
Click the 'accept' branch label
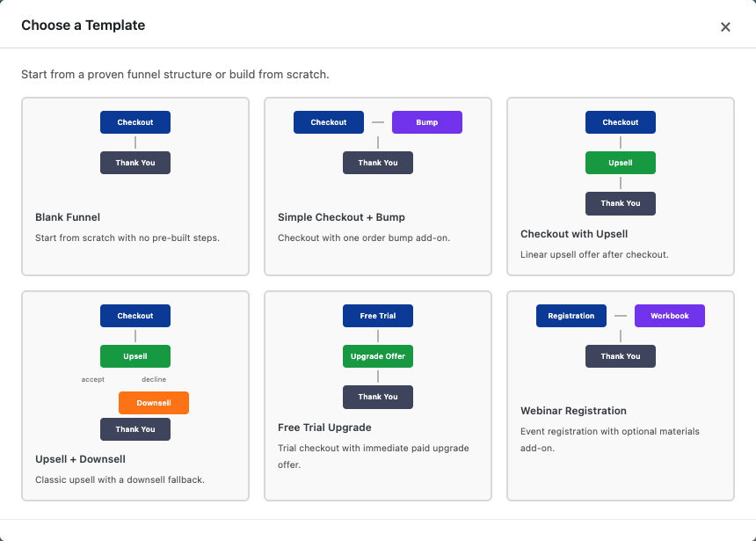tap(92, 379)
